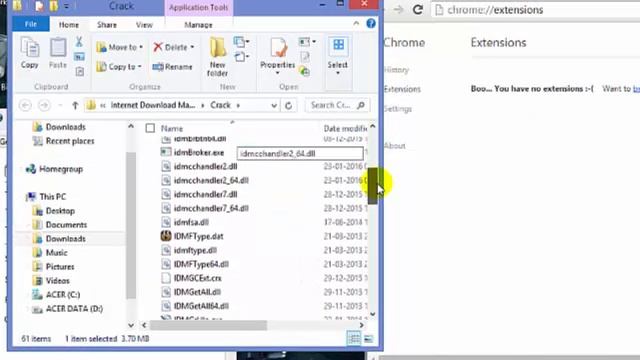
Task: Click the Cut scissors icon
Action: [x=79, y=41]
